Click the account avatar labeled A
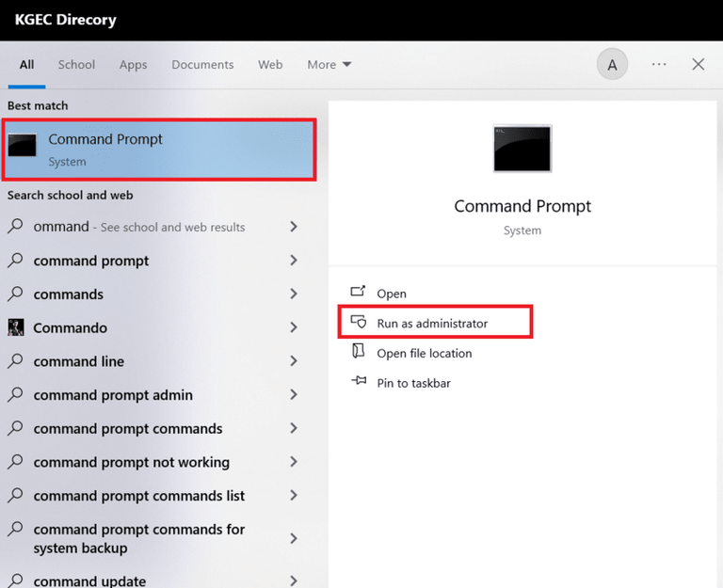The image size is (723, 588). tap(612, 65)
